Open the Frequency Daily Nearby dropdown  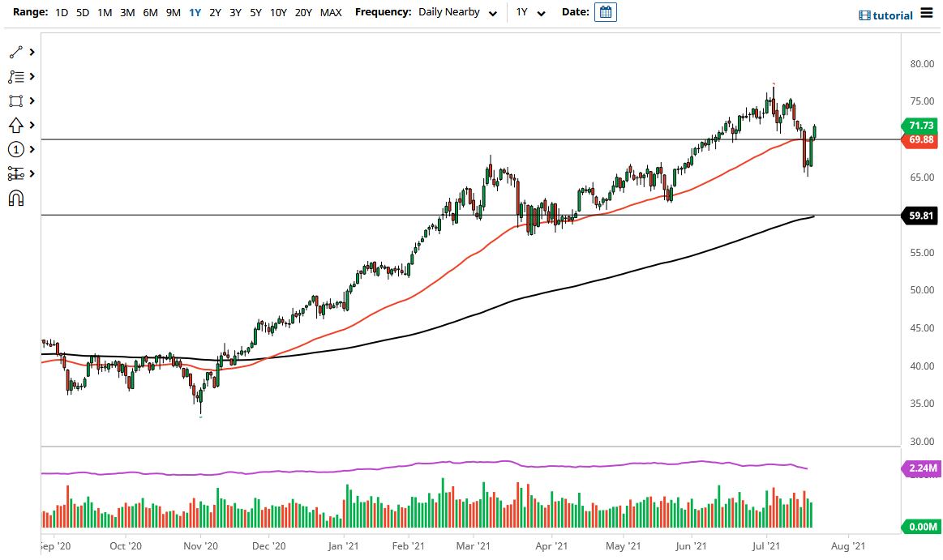457,12
